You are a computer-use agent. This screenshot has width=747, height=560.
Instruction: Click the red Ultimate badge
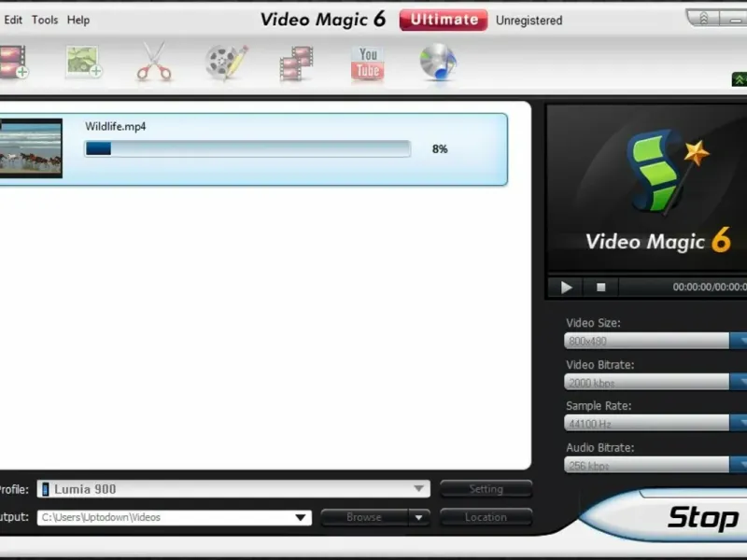pyautogui.click(x=444, y=20)
